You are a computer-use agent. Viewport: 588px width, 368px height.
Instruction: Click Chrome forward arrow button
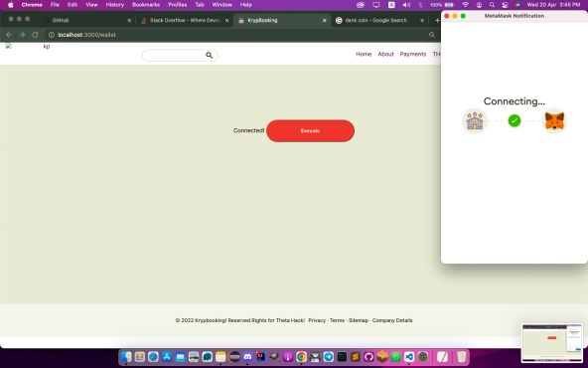click(x=22, y=35)
